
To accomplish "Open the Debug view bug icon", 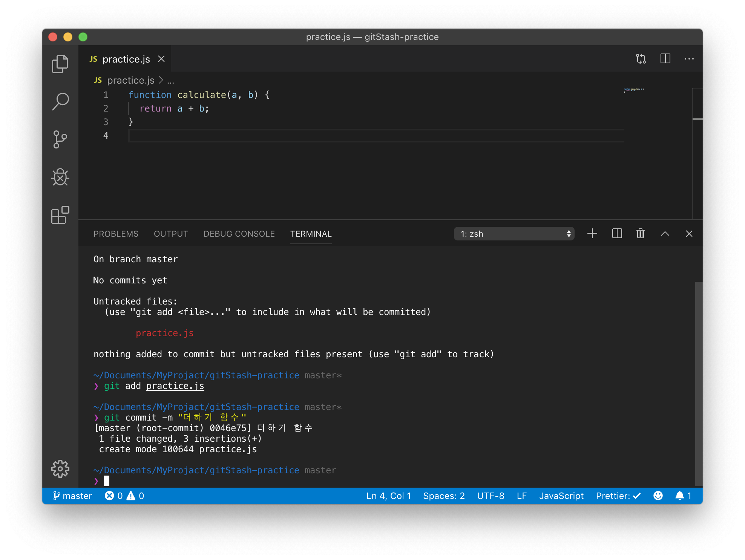I will (60, 177).
